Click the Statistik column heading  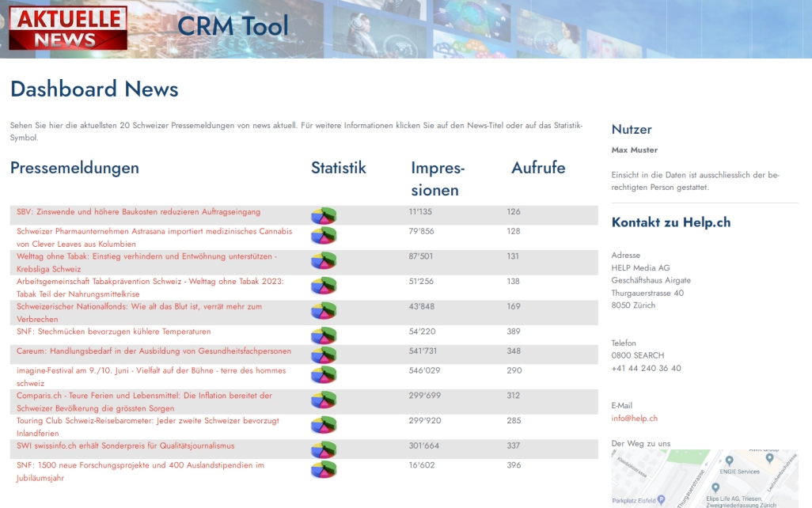338,168
